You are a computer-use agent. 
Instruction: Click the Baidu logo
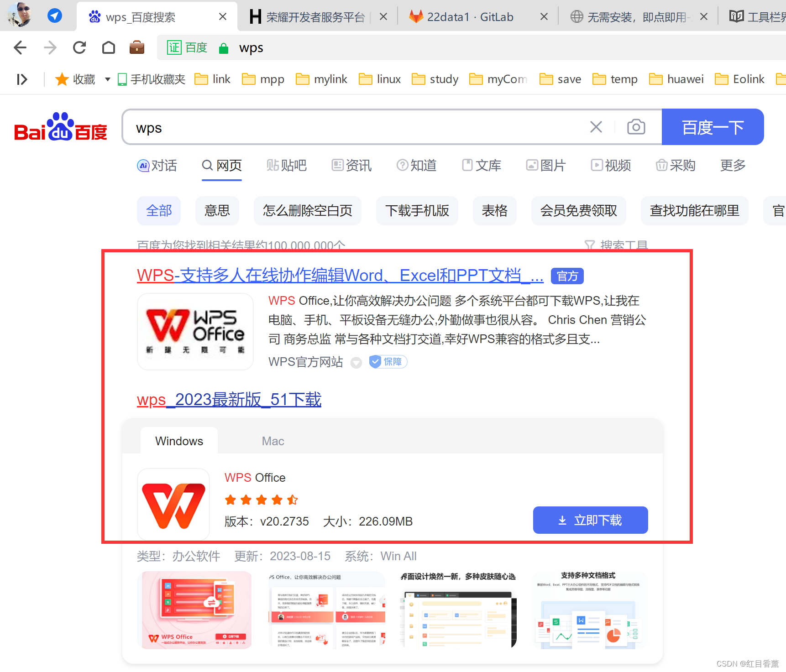(x=61, y=127)
